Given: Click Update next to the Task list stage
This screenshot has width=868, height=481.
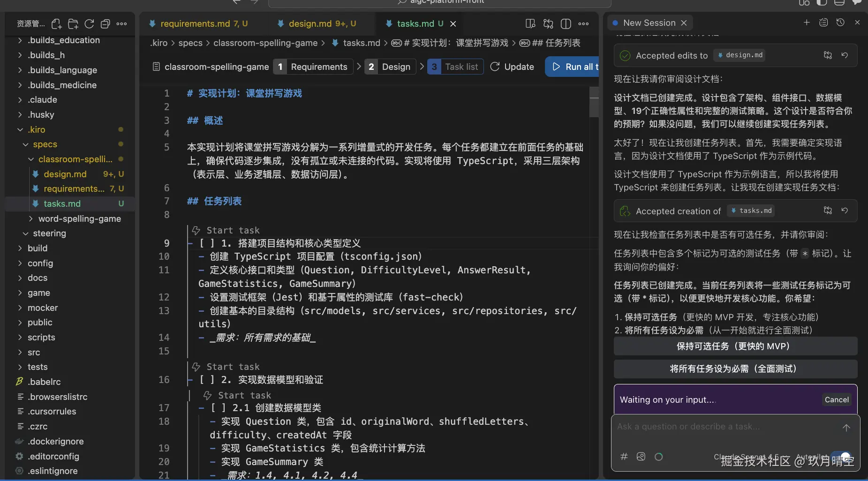Looking at the screenshot, I should click(x=512, y=67).
